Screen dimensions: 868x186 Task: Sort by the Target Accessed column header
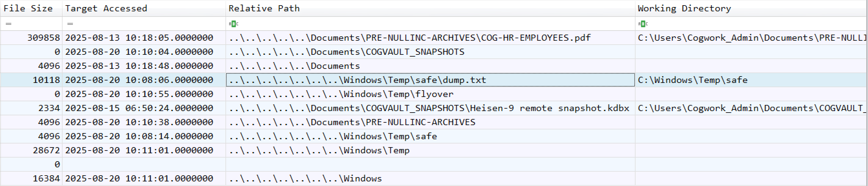pos(106,9)
